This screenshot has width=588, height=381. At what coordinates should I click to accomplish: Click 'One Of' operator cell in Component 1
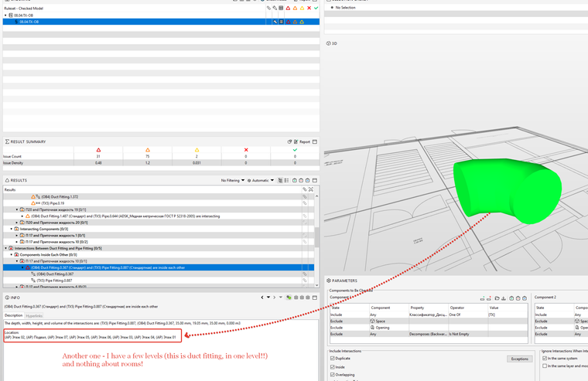[x=467, y=315]
